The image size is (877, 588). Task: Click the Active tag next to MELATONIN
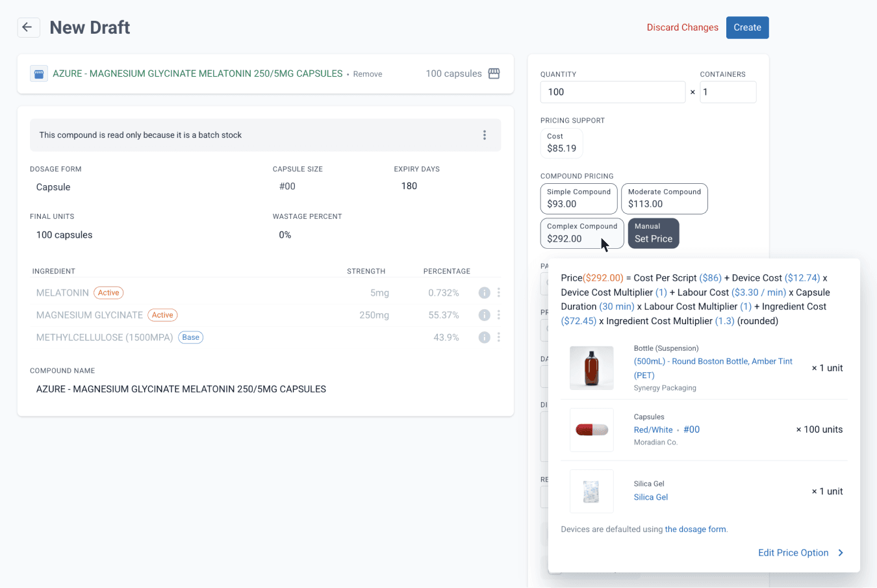click(108, 293)
